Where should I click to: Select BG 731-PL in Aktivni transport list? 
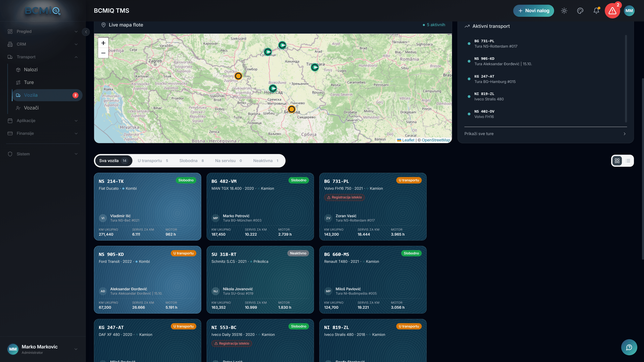tap(545, 44)
